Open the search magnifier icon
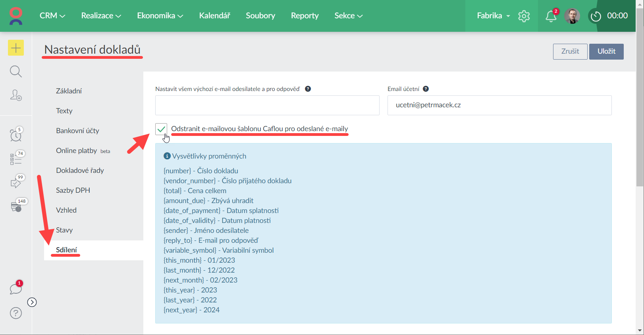Screen dimensions: 644x335 (16, 72)
